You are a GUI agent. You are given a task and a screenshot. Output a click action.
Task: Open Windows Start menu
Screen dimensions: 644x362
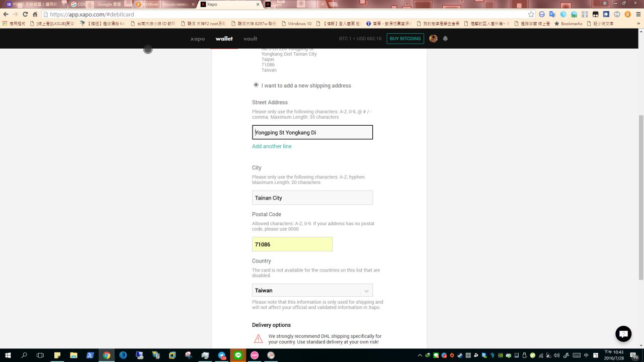coord(8,355)
